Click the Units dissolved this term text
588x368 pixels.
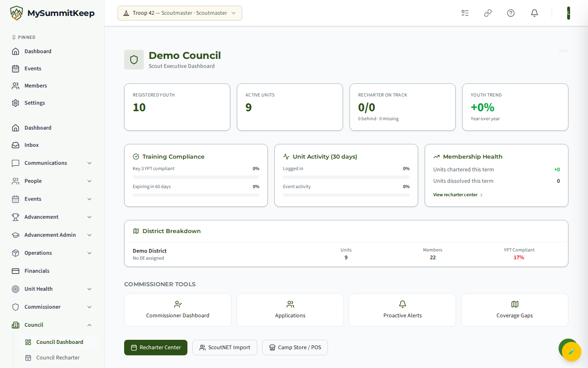[463, 181]
